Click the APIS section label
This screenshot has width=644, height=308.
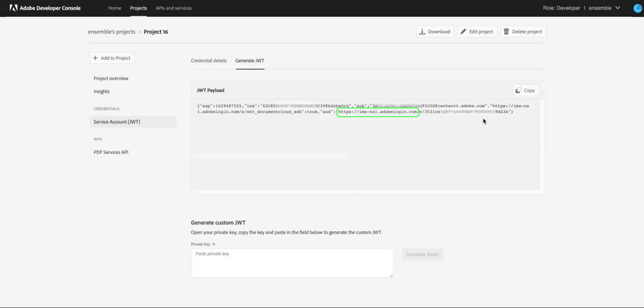[x=98, y=139]
